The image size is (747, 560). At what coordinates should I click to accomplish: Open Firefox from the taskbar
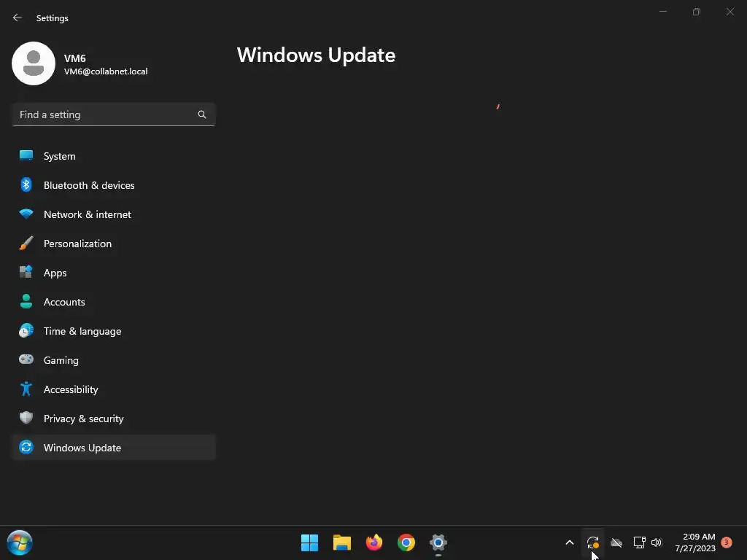pos(374,542)
